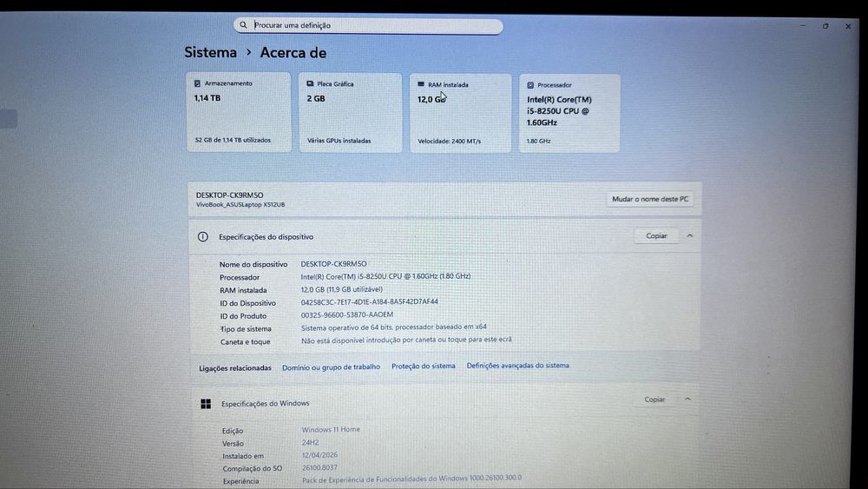The width and height of the screenshot is (868, 489).
Task: Select the processor value in device specs
Action: [x=386, y=276]
